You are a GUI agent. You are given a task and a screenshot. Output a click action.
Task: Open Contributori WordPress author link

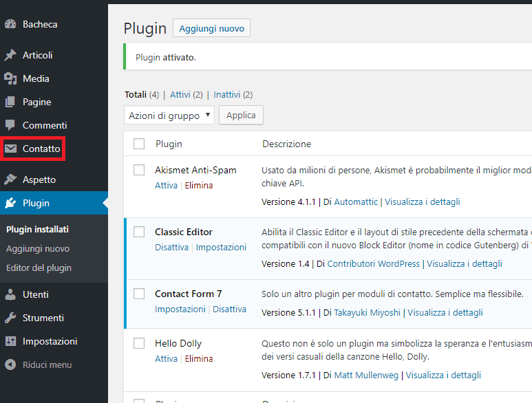click(373, 263)
